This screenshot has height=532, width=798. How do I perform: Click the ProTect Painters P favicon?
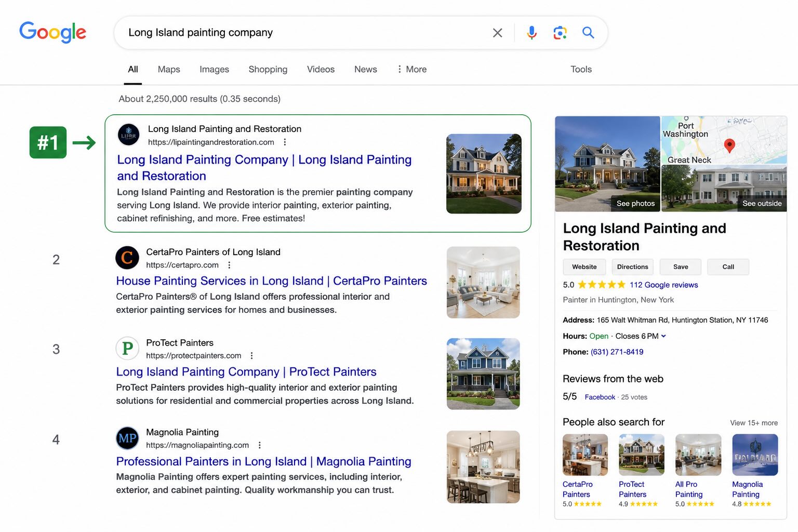[x=127, y=349]
